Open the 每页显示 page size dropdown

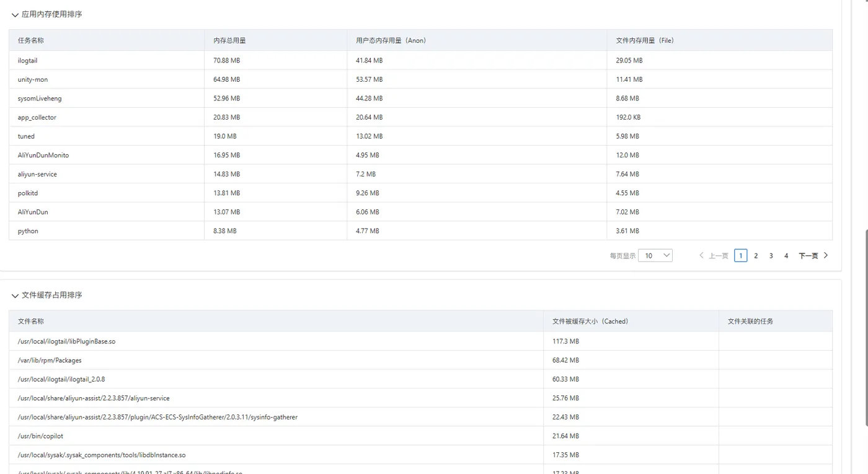[x=655, y=255]
